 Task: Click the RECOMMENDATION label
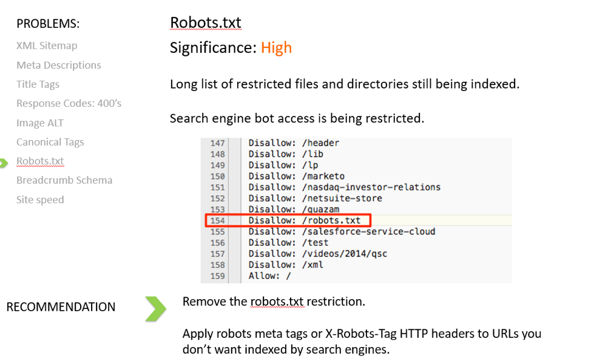[61, 307]
